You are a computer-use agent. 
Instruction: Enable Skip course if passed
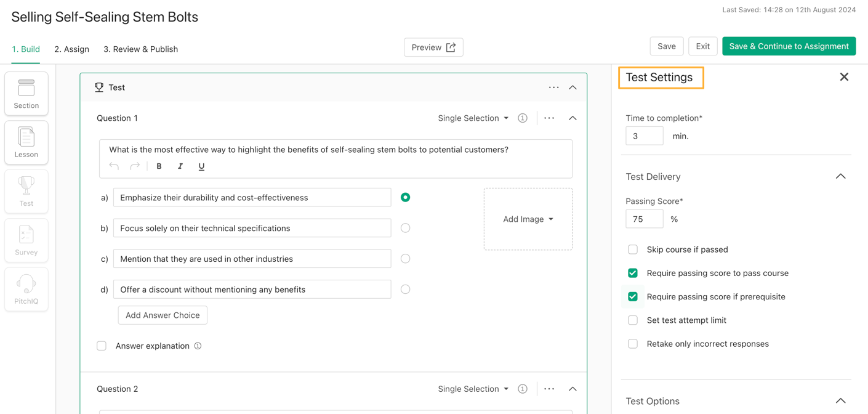[633, 250]
